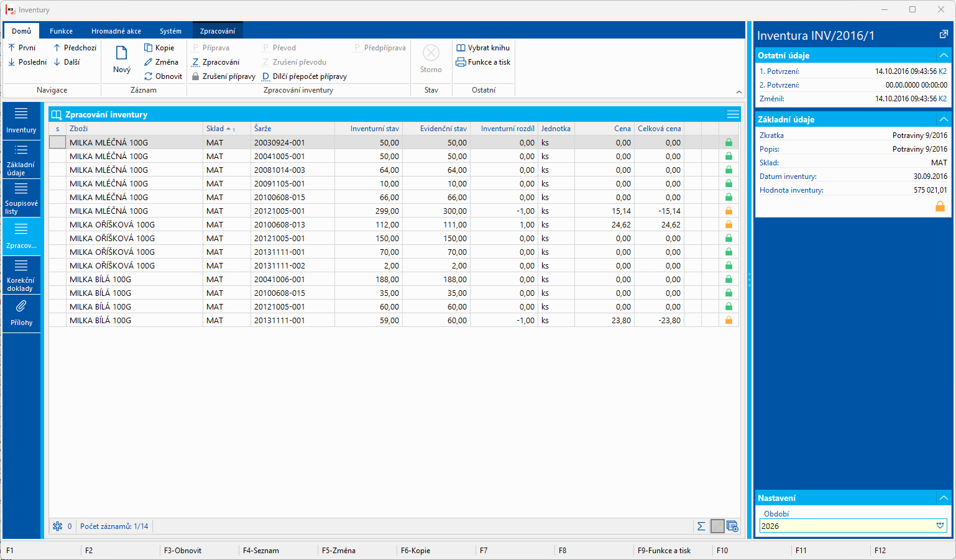Viewport: 956px width, 560px height.
Task: Create a Nový record
Action: coord(122,60)
